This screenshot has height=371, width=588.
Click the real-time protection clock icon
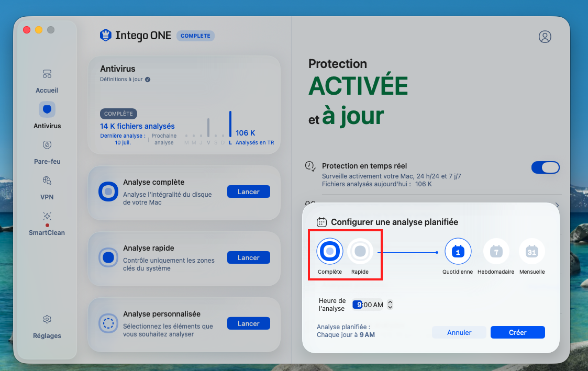[x=310, y=166]
